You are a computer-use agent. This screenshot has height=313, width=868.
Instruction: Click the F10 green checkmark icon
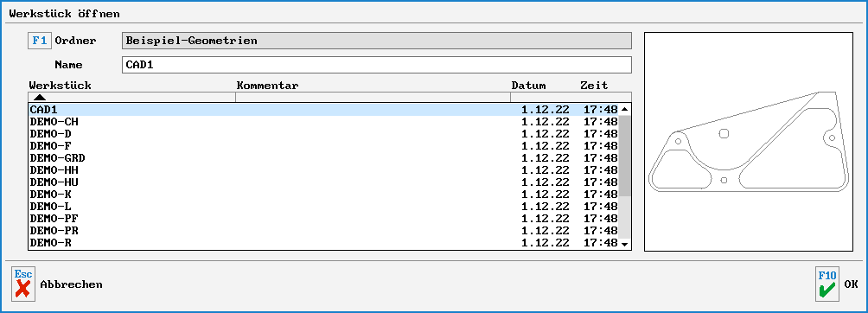tap(827, 284)
